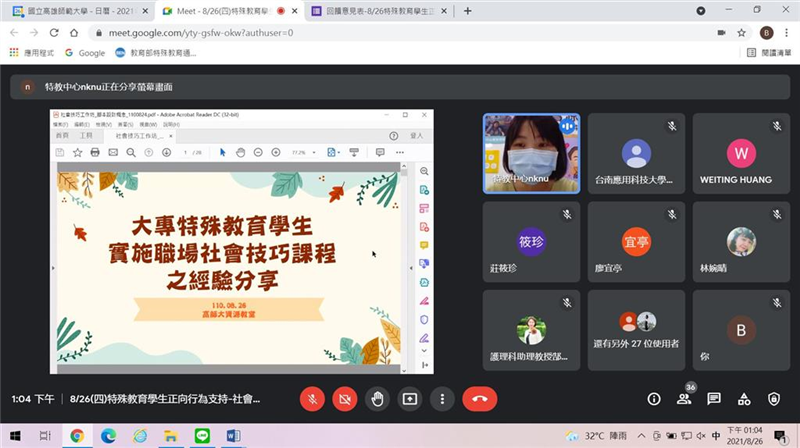Click clock showing 下午 01:04
800x448 pixels.
click(x=745, y=436)
